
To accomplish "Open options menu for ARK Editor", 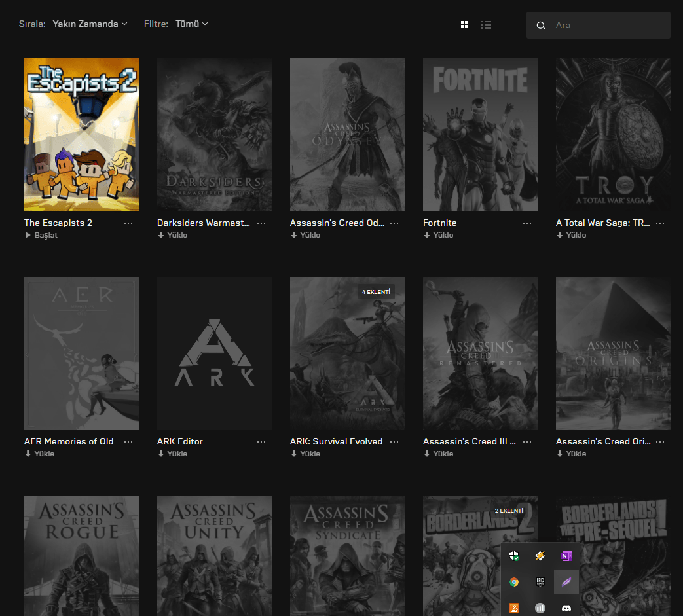I will (x=261, y=441).
